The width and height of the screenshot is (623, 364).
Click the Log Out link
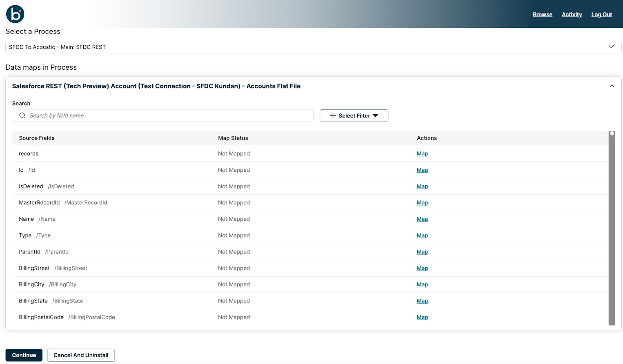[601, 14]
